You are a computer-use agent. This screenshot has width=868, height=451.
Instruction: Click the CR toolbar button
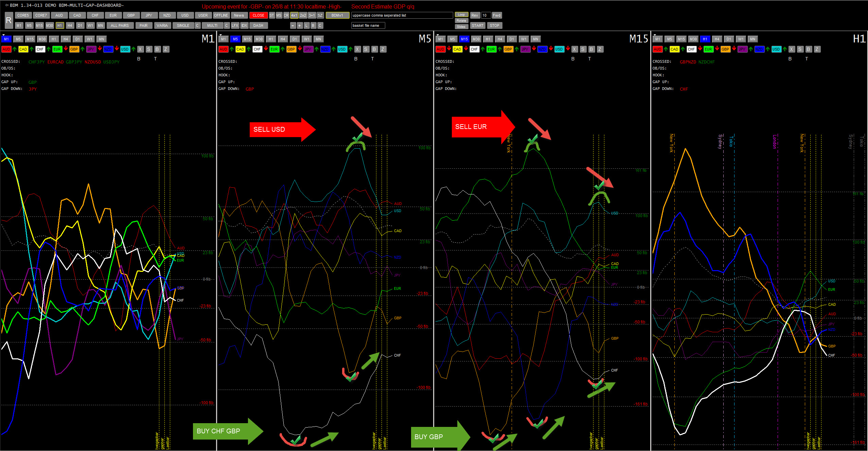286,15
